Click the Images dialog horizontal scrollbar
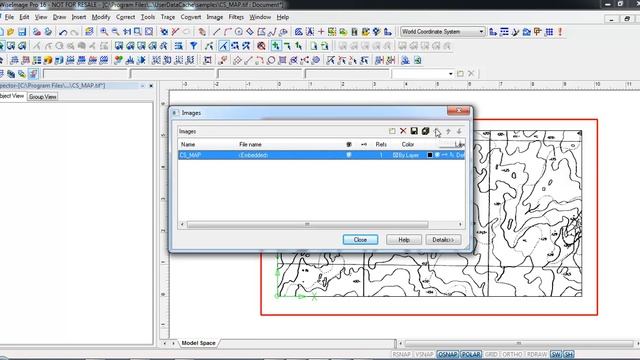Image resolution: width=640 pixels, height=360 pixels. (x=307, y=224)
